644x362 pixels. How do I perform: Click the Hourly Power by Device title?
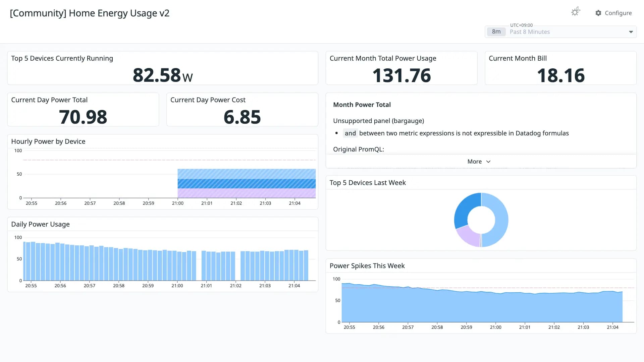pos(48,141)
